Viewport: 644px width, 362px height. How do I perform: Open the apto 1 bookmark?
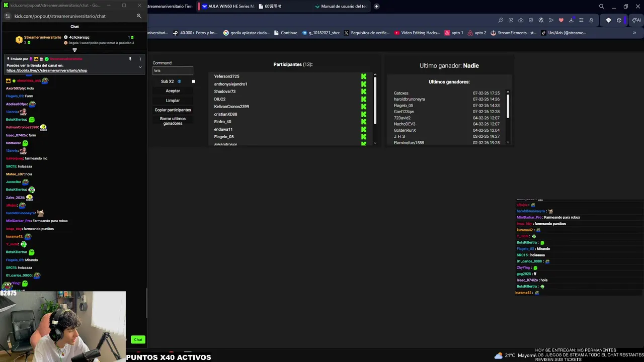pos(454,33)
